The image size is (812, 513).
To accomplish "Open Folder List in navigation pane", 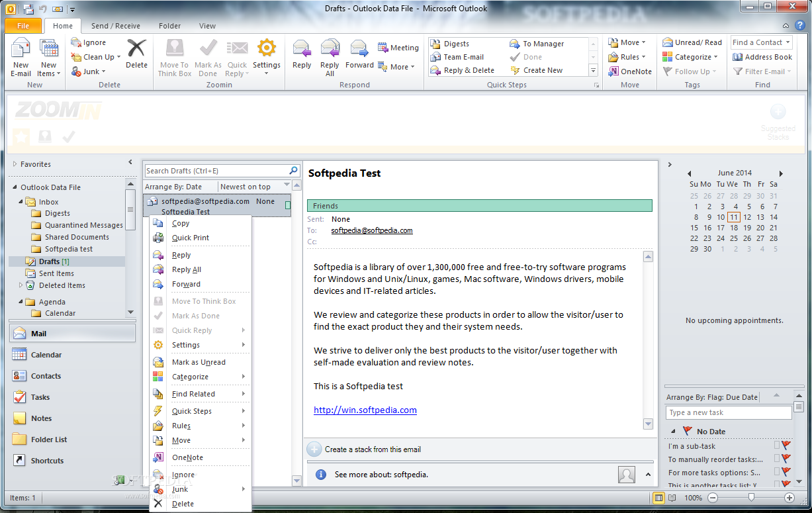I will click(x=73, y=440).
